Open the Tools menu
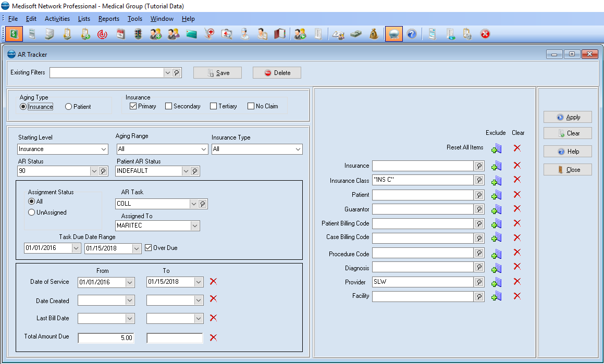Viewport: 604px width, 364px height. [135, 18]
